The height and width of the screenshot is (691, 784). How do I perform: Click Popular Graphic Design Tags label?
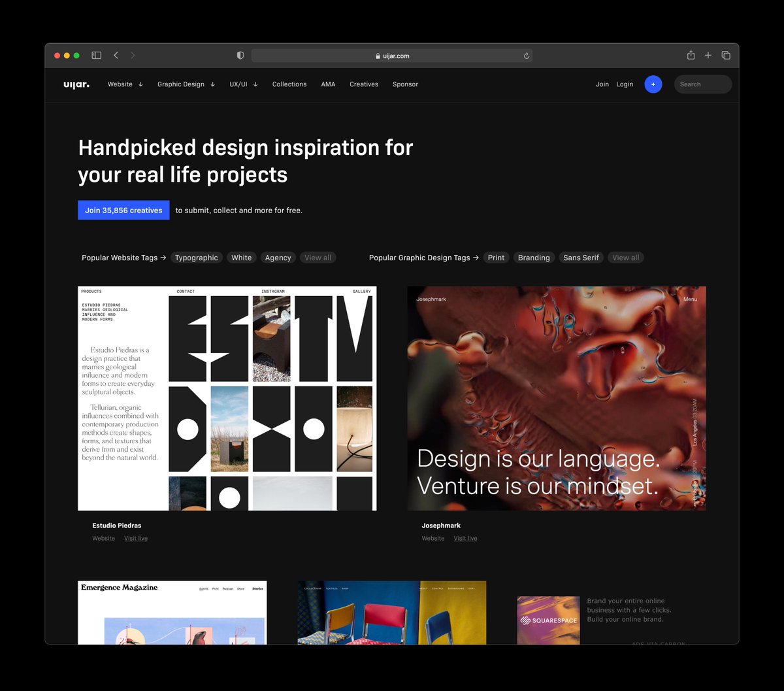[424, 258]
